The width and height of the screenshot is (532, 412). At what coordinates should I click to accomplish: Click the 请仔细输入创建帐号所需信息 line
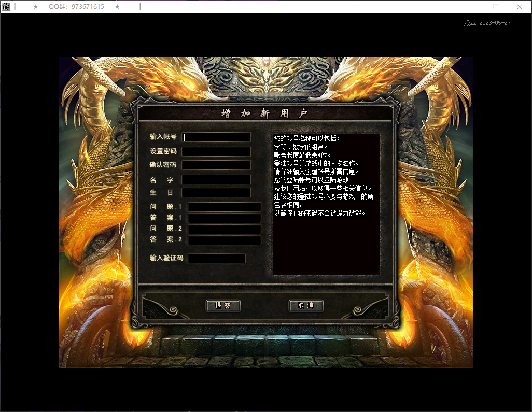(x=316, y=172)
